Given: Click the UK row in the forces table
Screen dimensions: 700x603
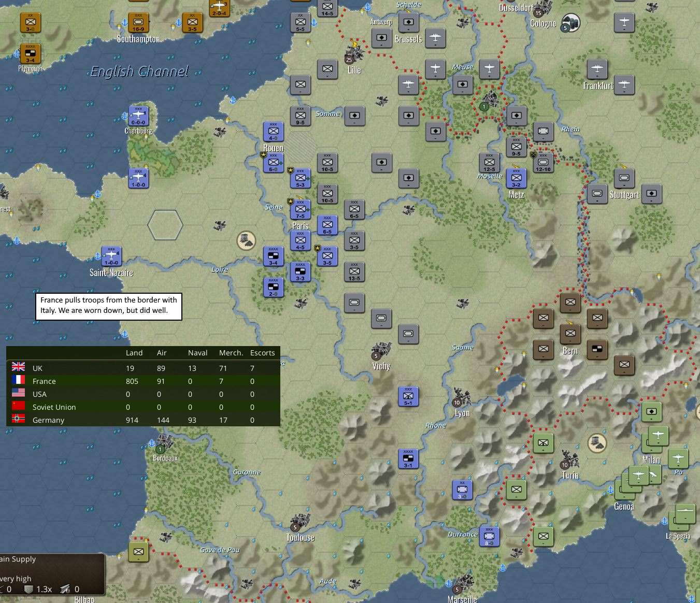Looking at the screenshot, I should click(x=143, y=368).
